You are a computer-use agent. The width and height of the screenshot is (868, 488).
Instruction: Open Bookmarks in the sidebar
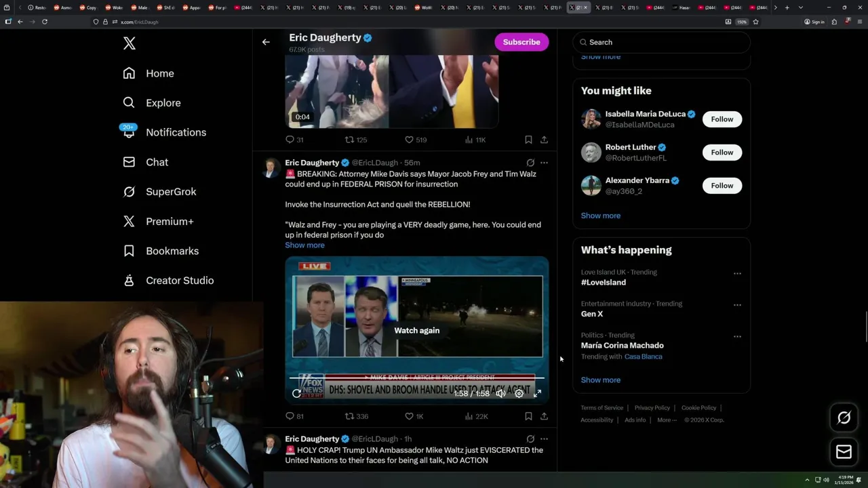coord(161,251)
